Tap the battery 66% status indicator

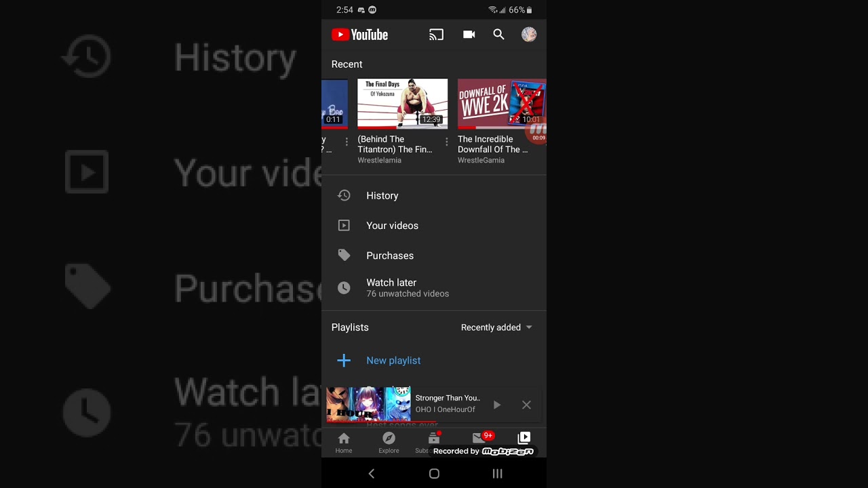click(520, 10)
